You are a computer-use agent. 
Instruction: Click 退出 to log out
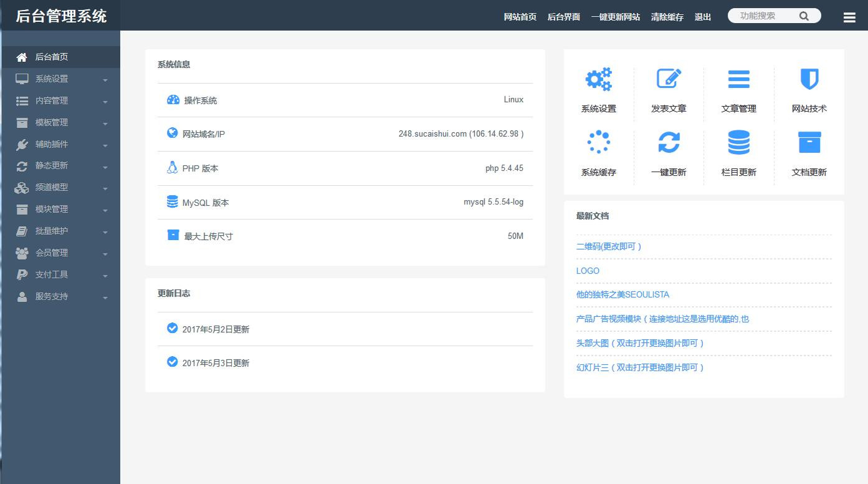pyautogui.click(x=702, y=17)
